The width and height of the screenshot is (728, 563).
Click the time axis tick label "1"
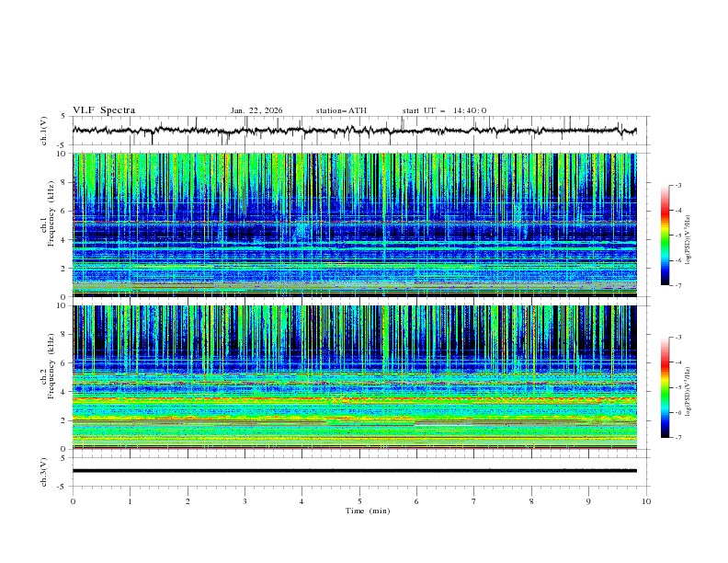coord(130,501)
